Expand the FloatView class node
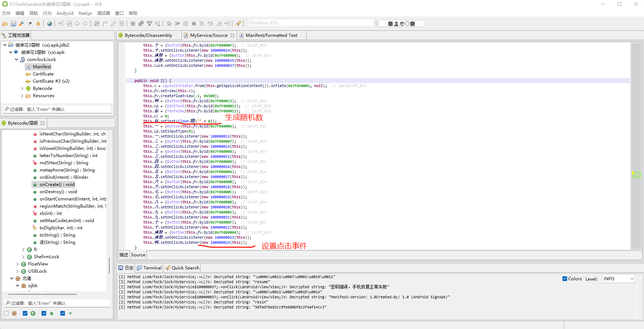The height and width of the screenshot is (329, 644). 18,264
